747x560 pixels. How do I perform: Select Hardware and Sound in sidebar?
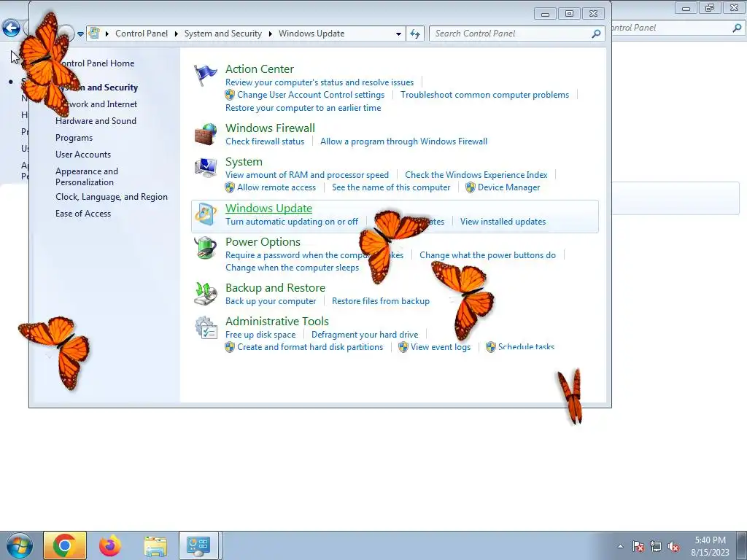pos(96,121)
